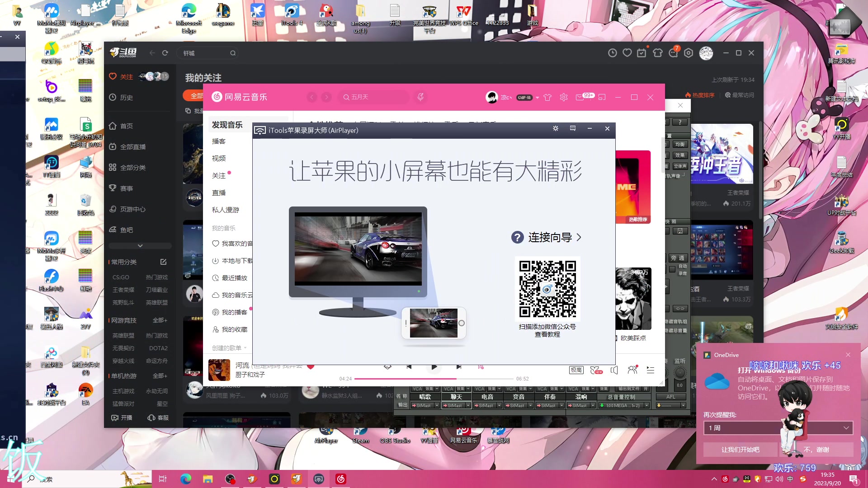868x488 pixels.
Task: Open the playlist queue icon in NetEase Music
Action: [x=651, y=370]
